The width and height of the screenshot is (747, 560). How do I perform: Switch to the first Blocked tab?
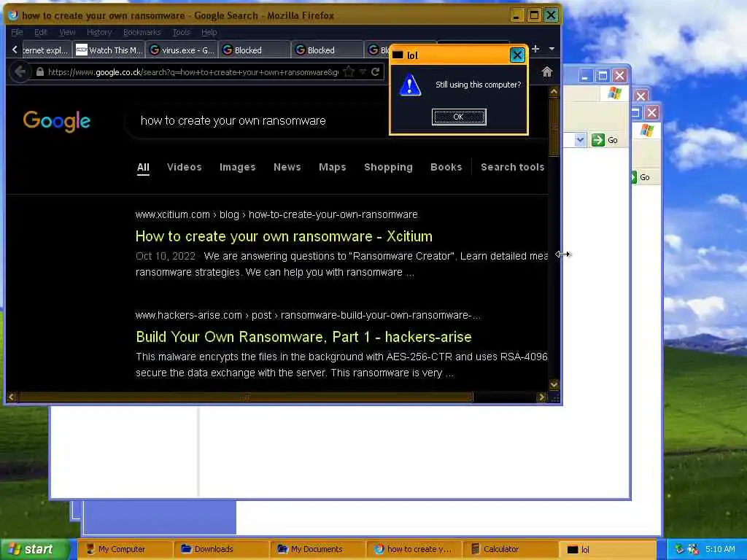[255, 50]
